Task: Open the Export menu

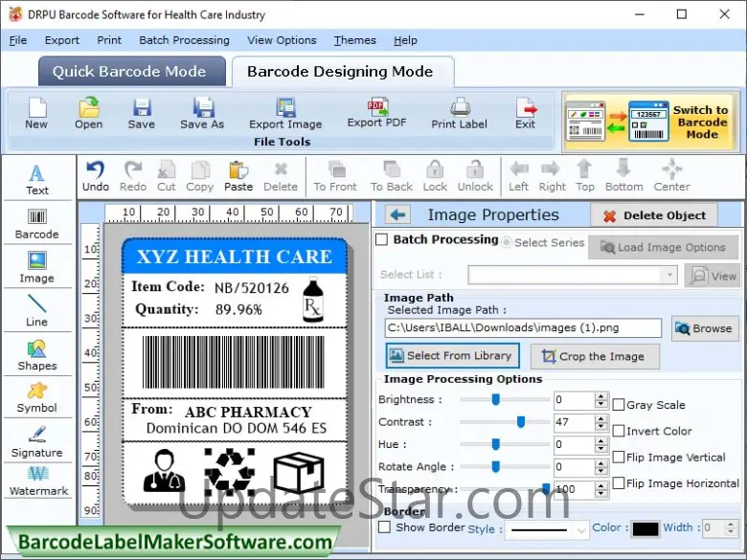Action: tap(62, 40)
